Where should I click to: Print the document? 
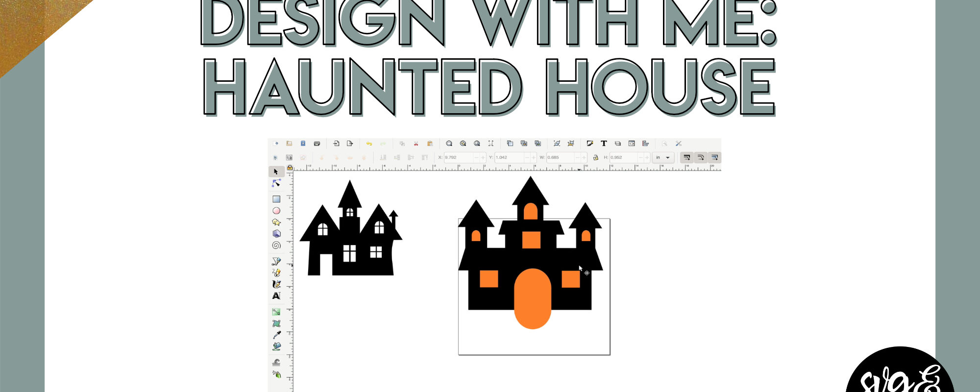tap(317, 144)
